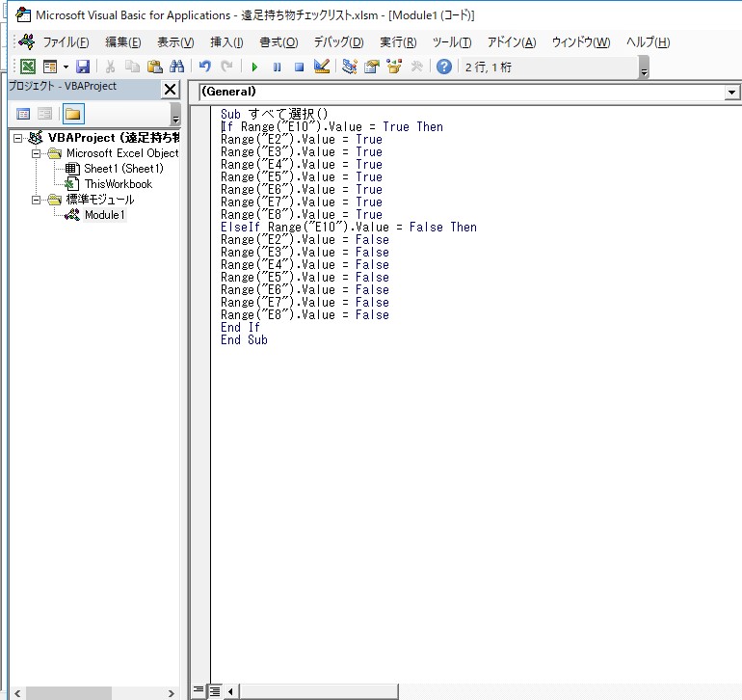This screenshot has width=742, height=700.
Task: Click the Paste clipboard icon
Action: point(155,67)
